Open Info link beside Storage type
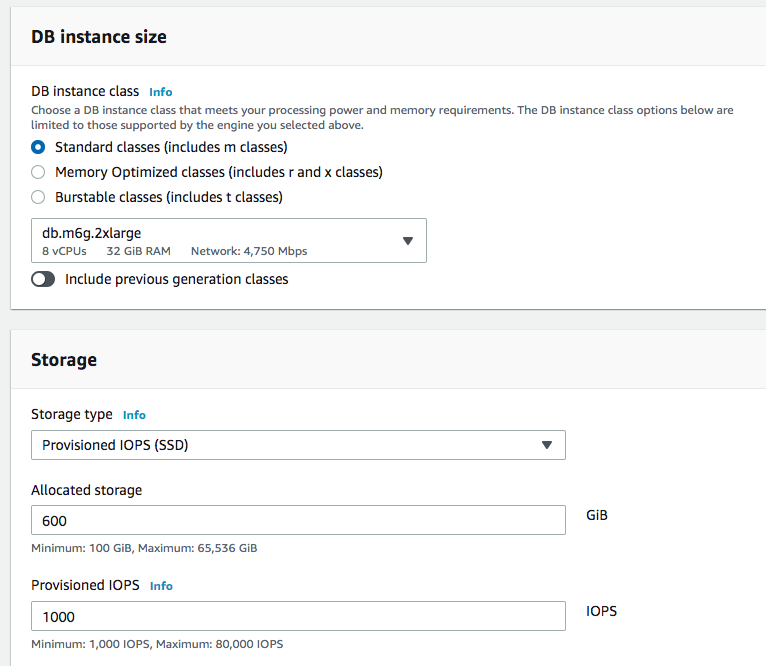 click(x=134, y=415)
